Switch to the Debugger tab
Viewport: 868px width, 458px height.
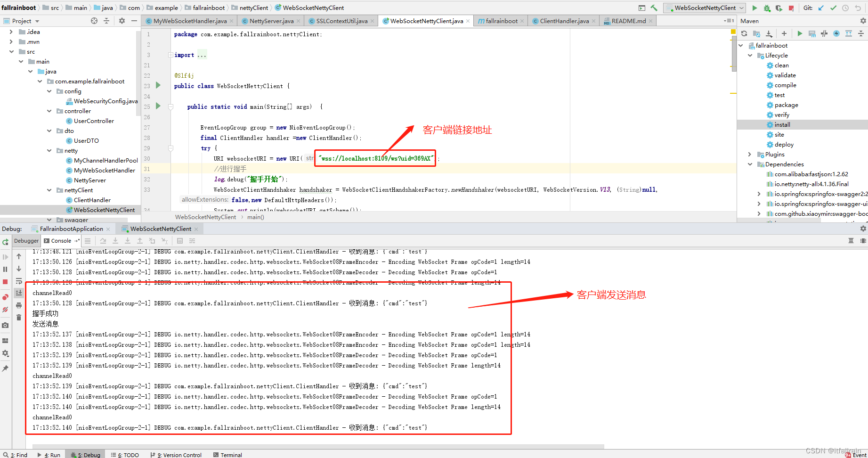point(26,241)
